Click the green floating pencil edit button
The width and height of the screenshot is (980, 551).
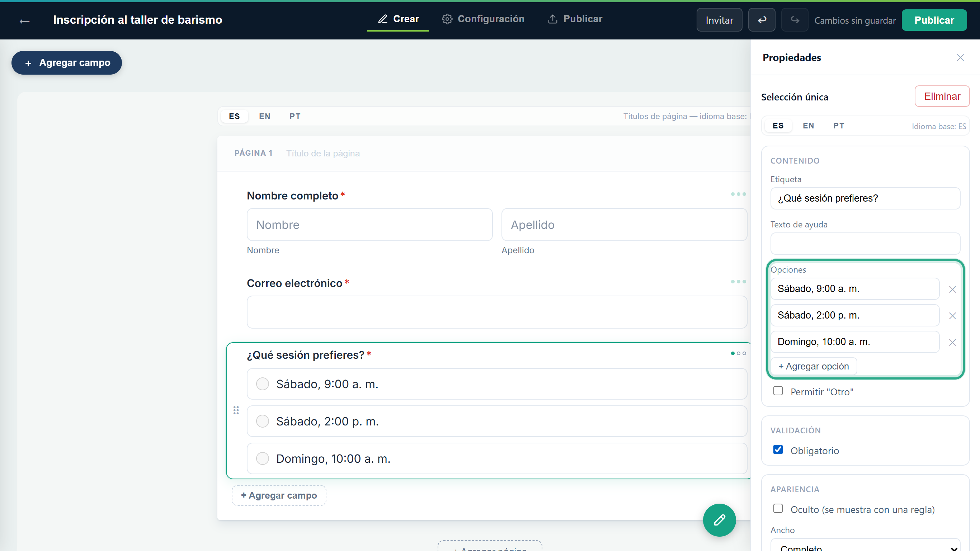(719, 520)
